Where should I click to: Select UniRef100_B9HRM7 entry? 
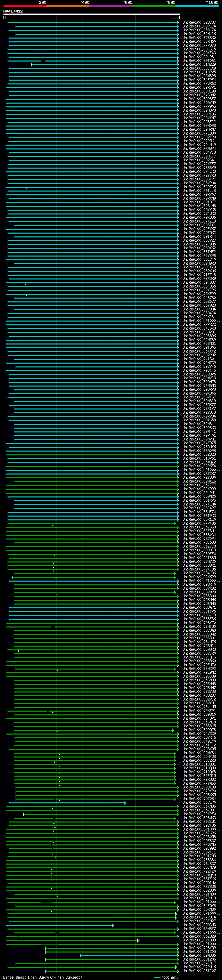[x=199, y=130]
